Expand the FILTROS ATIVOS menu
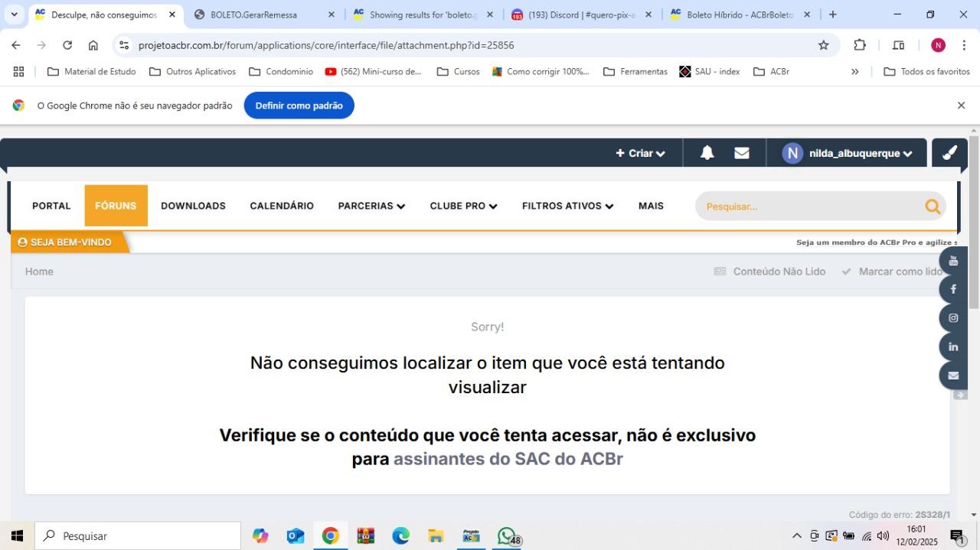This screenshot has height=550, width=980. tap(567, 206)
